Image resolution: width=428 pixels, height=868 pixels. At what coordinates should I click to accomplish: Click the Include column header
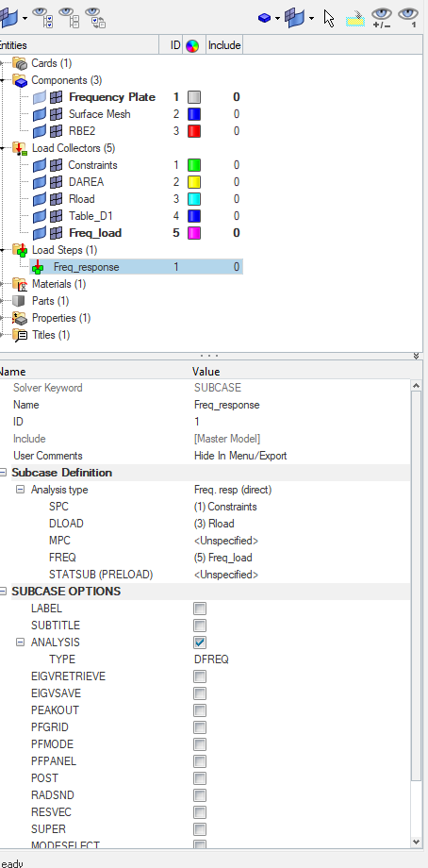pyautogui.click(x=224, y=46)
